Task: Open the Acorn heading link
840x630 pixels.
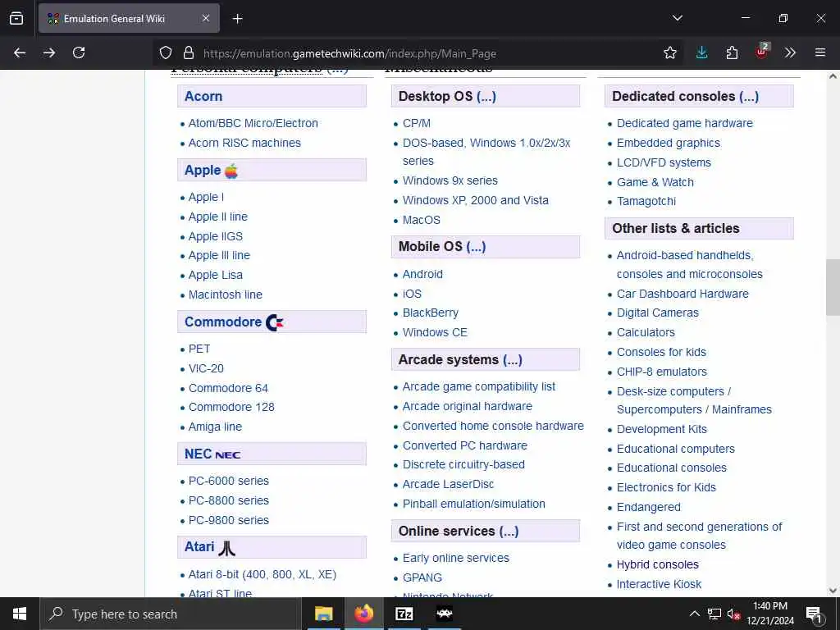Action: (x=203, y=97)
